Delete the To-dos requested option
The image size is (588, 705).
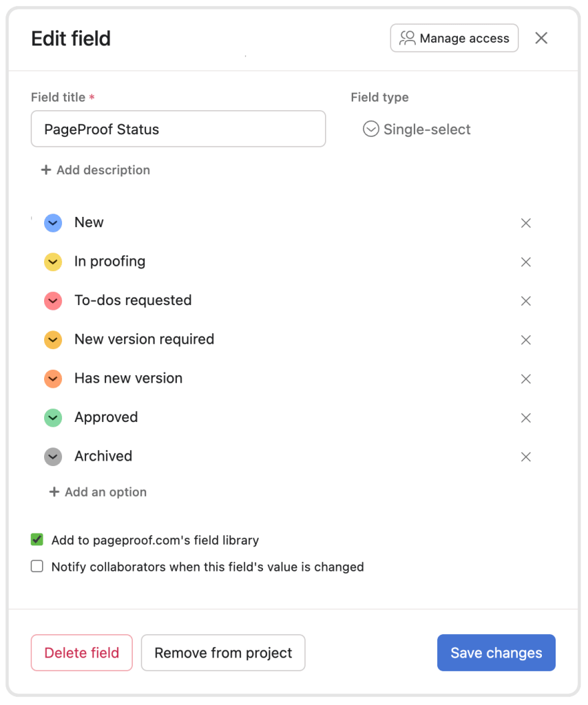click(526, 301)
